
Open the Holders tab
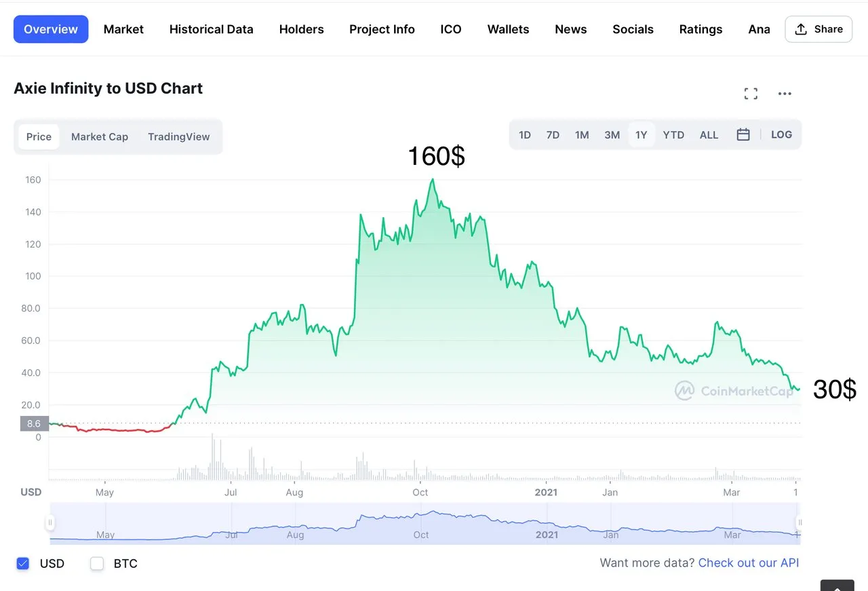[302, 29]
